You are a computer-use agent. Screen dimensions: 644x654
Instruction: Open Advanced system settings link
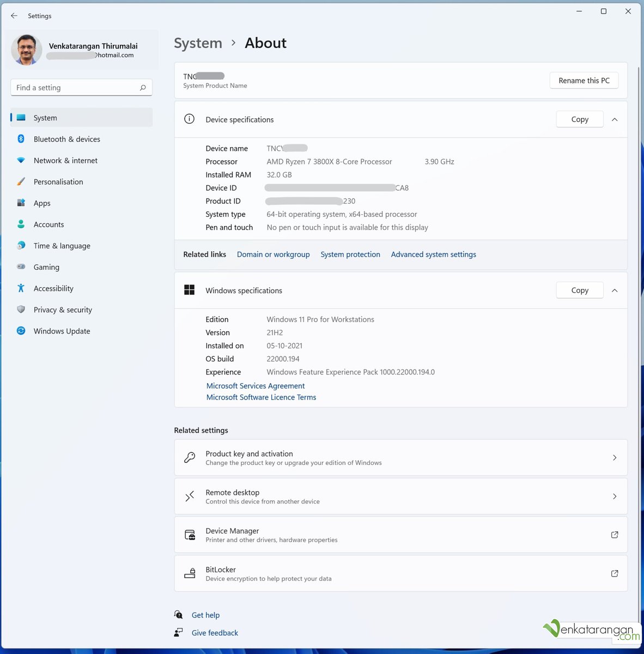tap(434, 255)
